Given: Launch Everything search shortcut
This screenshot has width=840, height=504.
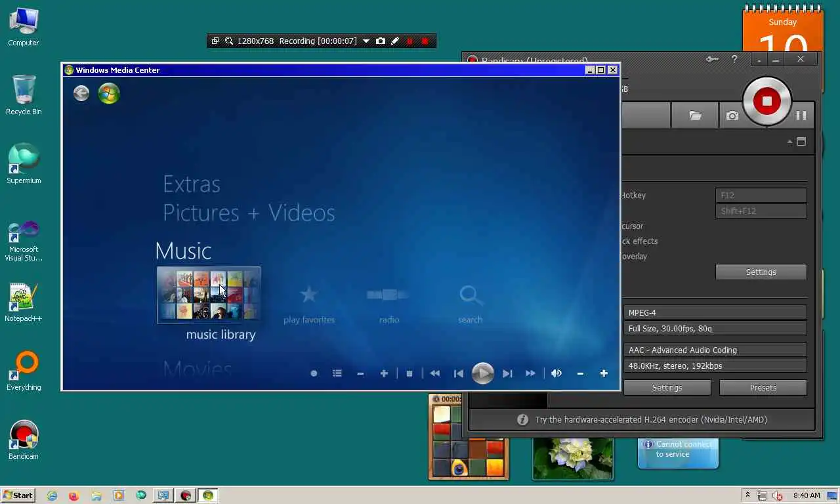Looking at the screenshot, I should tap(24, 371).
